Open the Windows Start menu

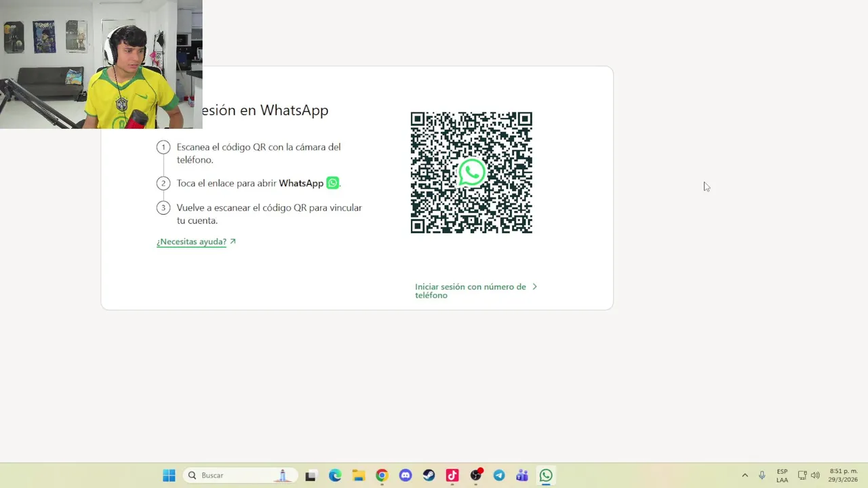pyautogui.click(x=169, y=475)
